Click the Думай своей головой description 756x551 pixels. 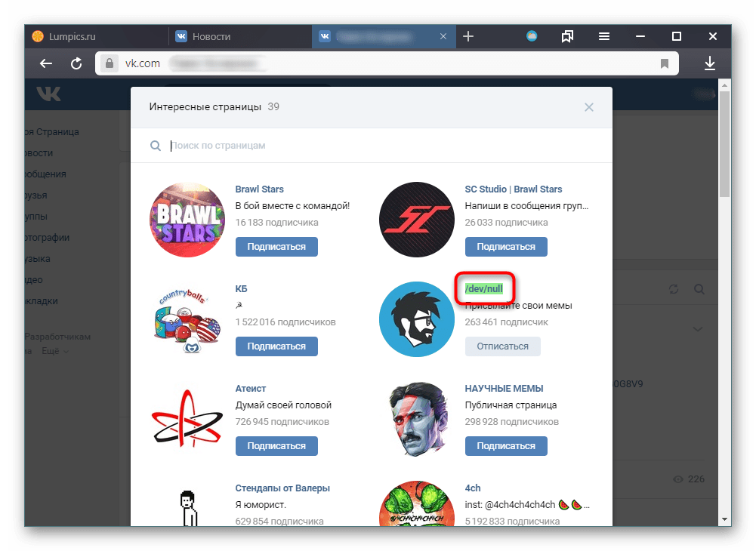coord(283,405)
